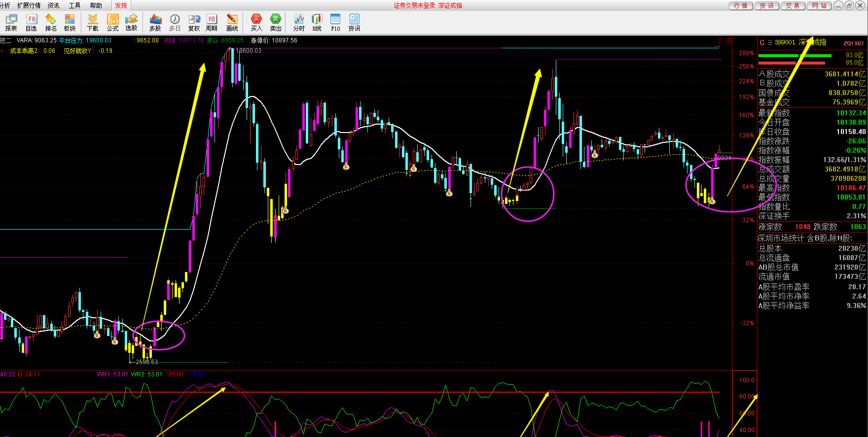Viewport: 868px width, 437px height.
Task: Click the 2590.53 low price label
Action: point(146,362)
